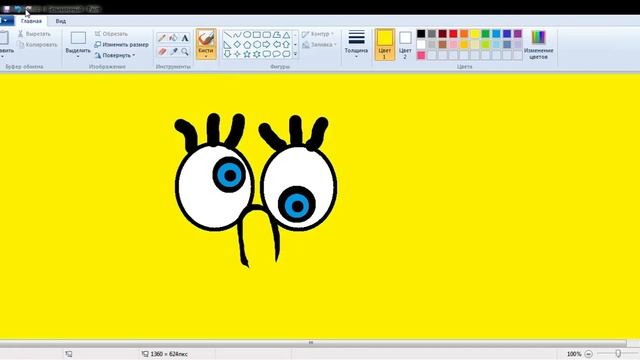Image resolution: width=640 pixels, height=360 pixels.
Task: Select the Pencil tool
Action: [162, 38]
